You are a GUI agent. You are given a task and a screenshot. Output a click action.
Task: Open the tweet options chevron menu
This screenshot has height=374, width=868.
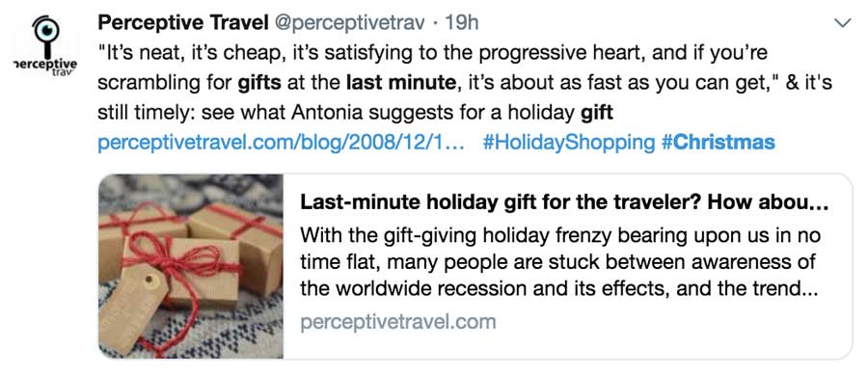[x=842, y=23]
